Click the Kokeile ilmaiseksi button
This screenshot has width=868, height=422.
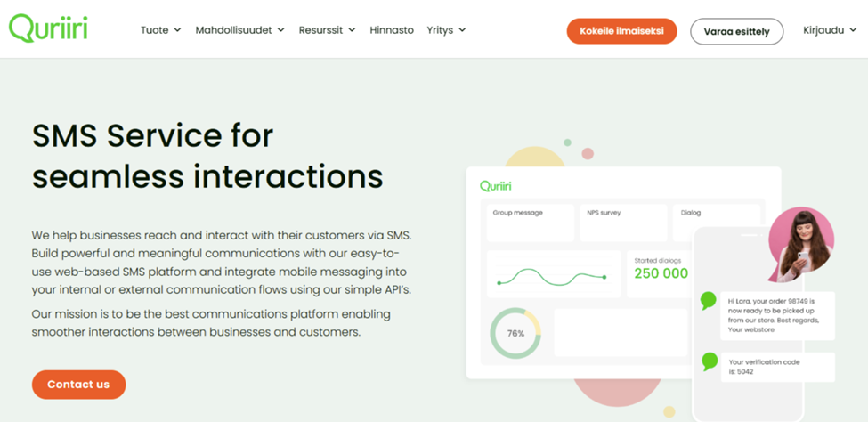pyautogui.click(x=621, y=31)
